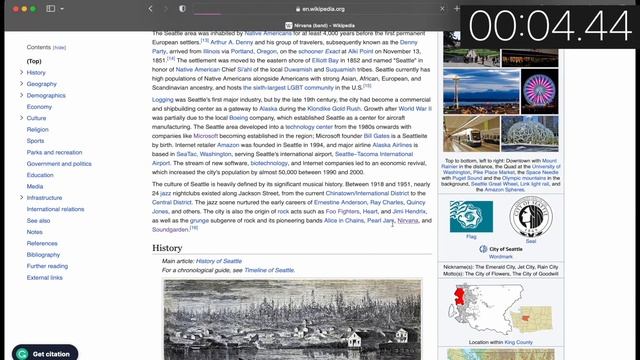This screenshot has height=360, width=640.
Task: Open the Soundgarden link
Action: click(x=170, y=229)
